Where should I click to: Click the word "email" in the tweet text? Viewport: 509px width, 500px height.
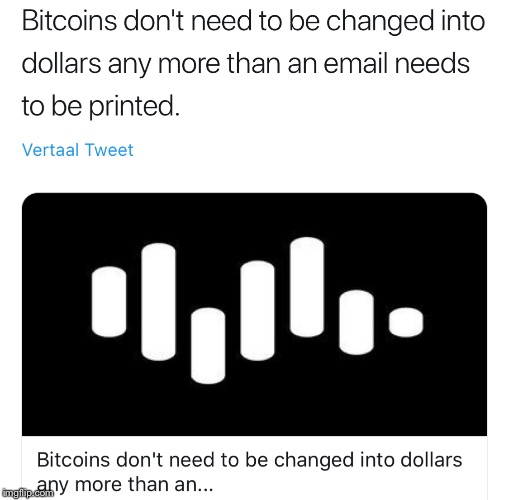[356, 63]
